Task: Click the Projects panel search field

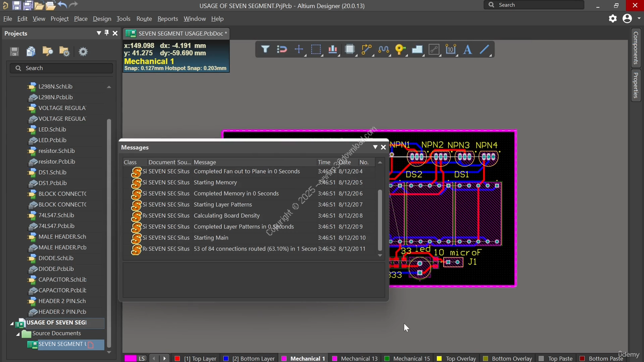Action: (x=61, y=68)
